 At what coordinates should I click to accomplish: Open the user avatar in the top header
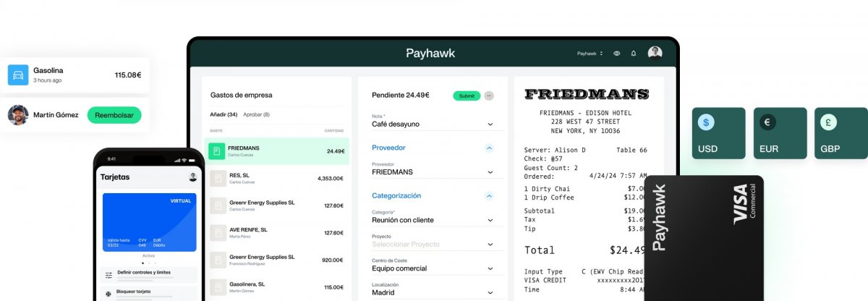(655, 54)
